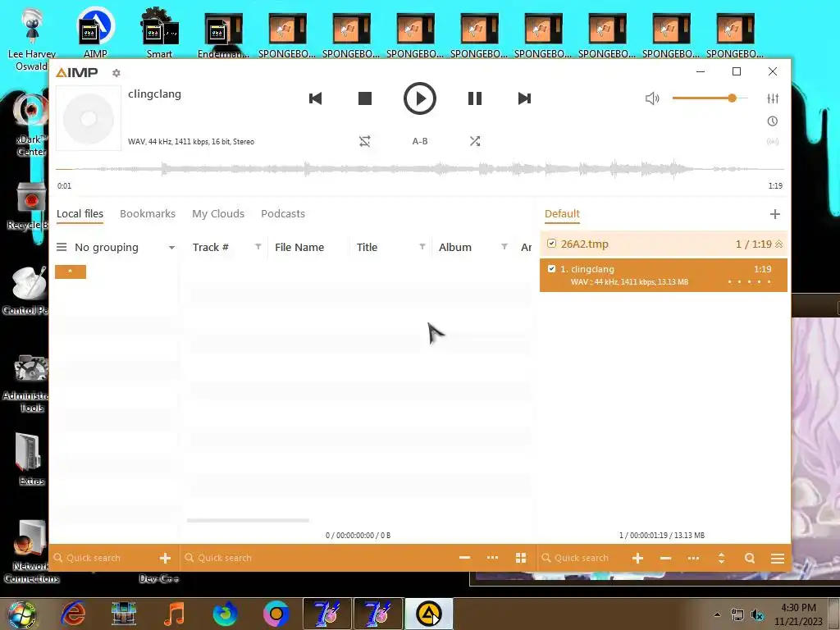This screenshot has height=630, width=840.
Task: Click the middle Quick search field
Action: [316, 558]
